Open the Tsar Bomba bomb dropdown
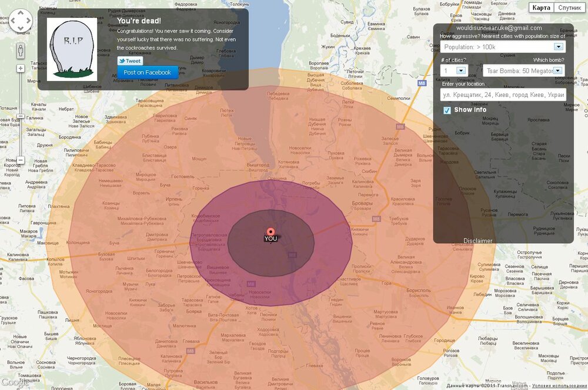 coord(524,70)
